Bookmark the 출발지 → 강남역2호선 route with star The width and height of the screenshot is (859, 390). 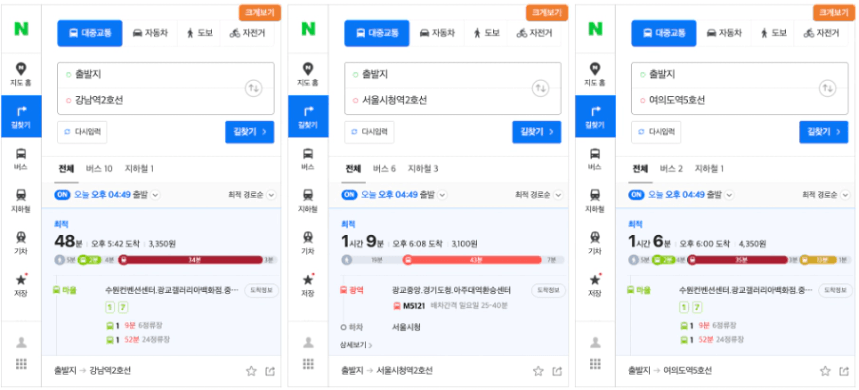(251, 371)
